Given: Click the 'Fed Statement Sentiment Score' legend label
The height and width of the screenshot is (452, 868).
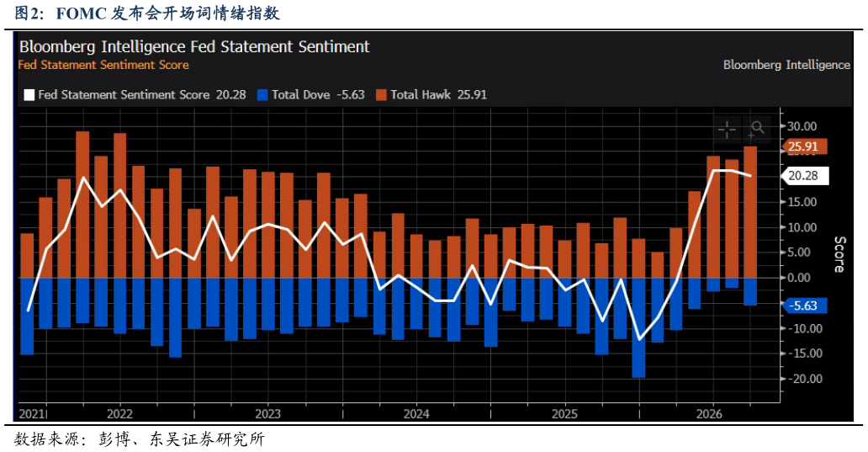Looking at the screenshot, I should click(x=124, y=95).
